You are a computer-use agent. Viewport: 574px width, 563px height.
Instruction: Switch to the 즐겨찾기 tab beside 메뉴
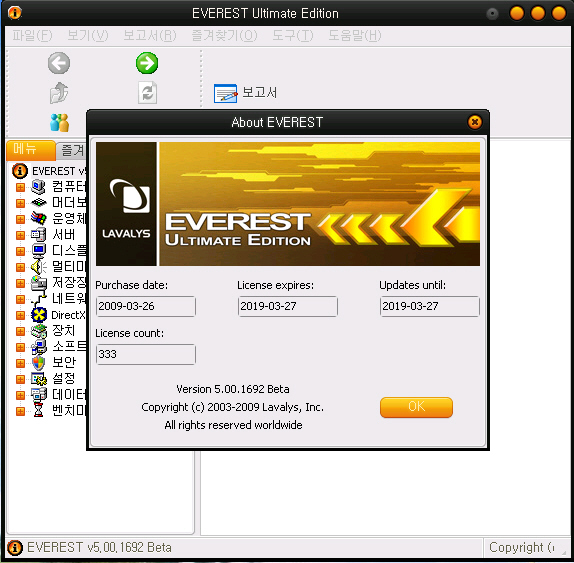coord(72,150)
